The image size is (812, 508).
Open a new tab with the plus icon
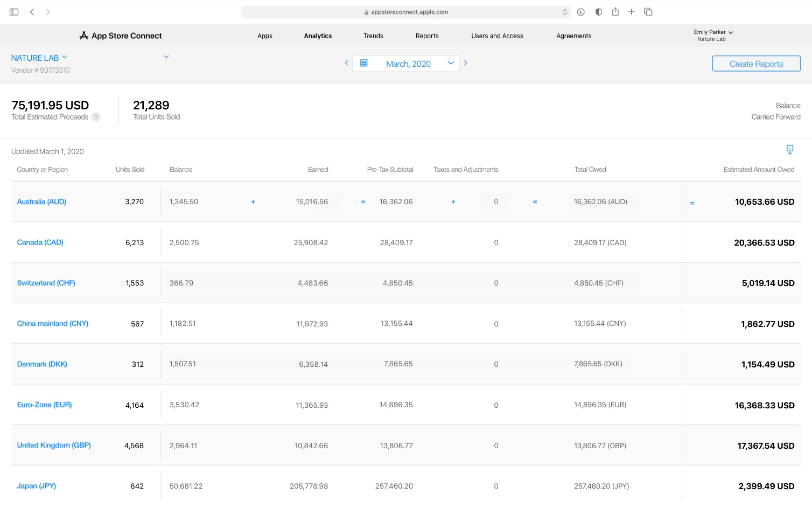click(x=631, y=11)
